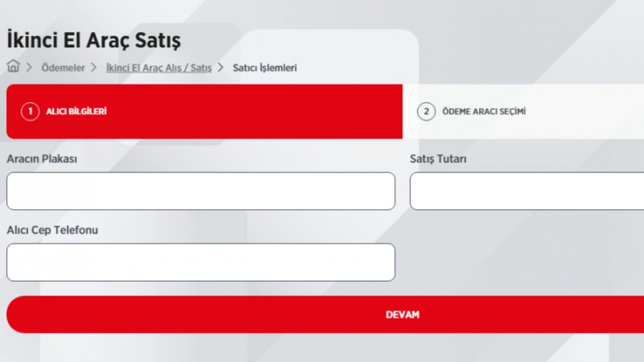Viewport: 644px width, 362px height.
Task: Click the step 1 number circle
Action: (30, 112)
